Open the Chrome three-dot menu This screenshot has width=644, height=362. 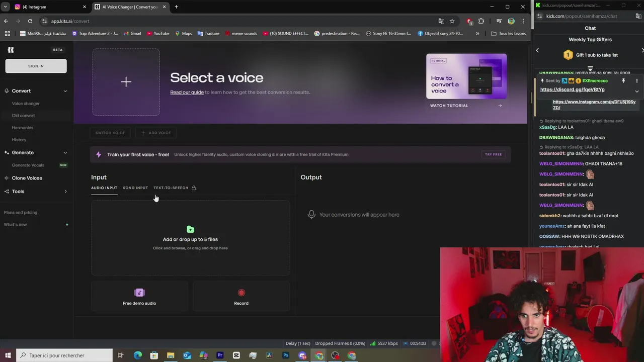tap(523, 21)
